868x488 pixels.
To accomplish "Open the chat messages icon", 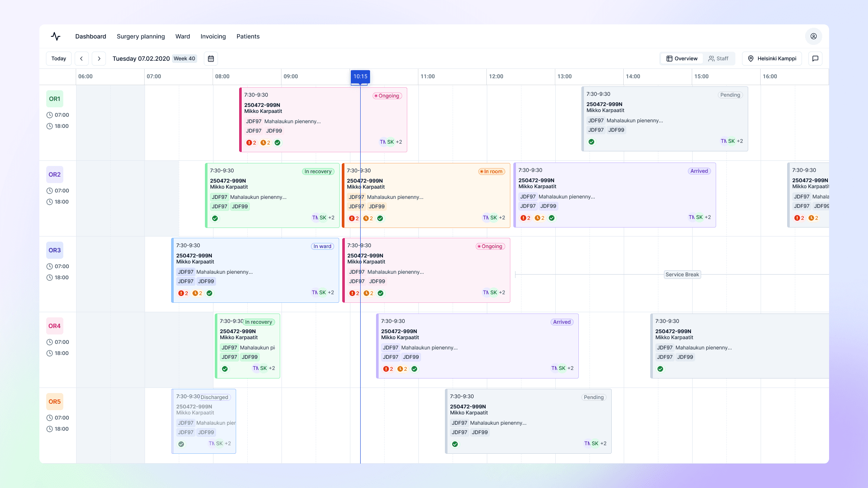I will [815, 59].
